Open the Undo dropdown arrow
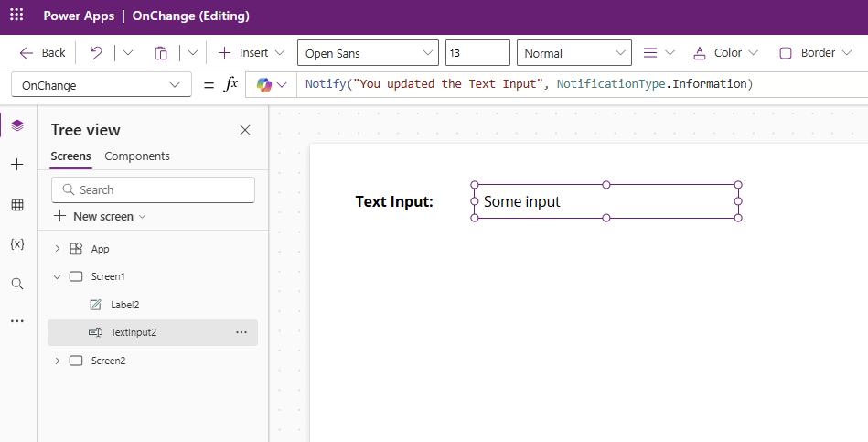Screen dimensions: 868x442 (x=128, y=53)
